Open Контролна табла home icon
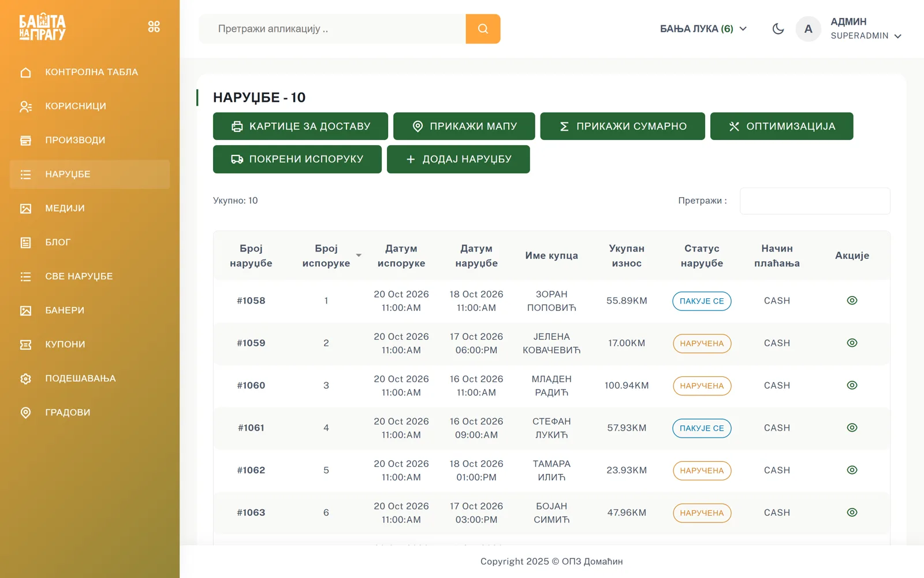Image resolution: width=924 pixels, height=578 pixels. (x=25, y=72)
